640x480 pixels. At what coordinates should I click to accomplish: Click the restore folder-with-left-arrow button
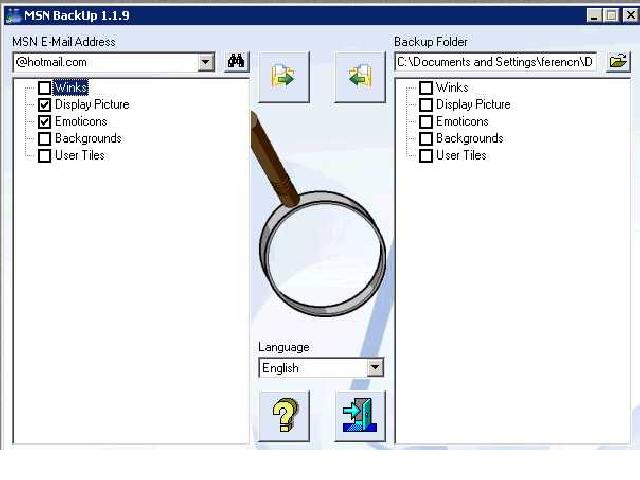click(x=360, y=77)
